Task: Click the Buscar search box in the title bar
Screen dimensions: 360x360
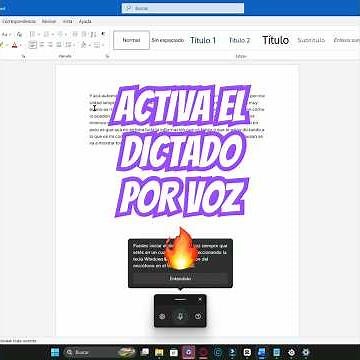Action: click(183, 8)
